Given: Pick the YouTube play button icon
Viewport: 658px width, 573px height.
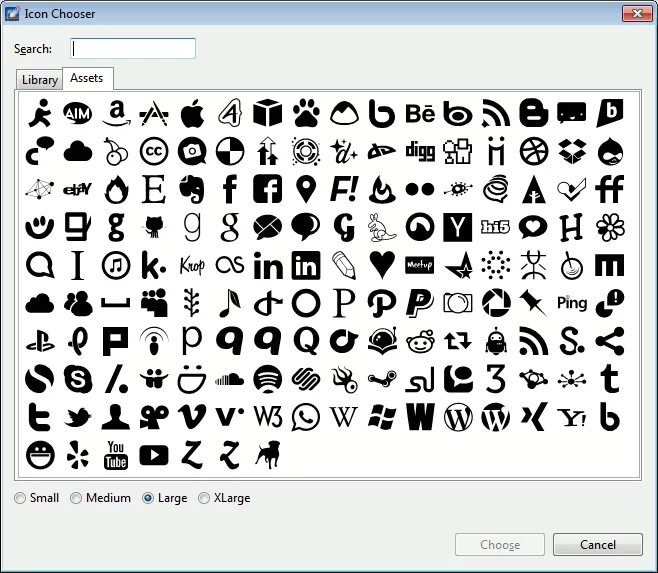Looking at the screenshot, I should (x=154, y=455).
